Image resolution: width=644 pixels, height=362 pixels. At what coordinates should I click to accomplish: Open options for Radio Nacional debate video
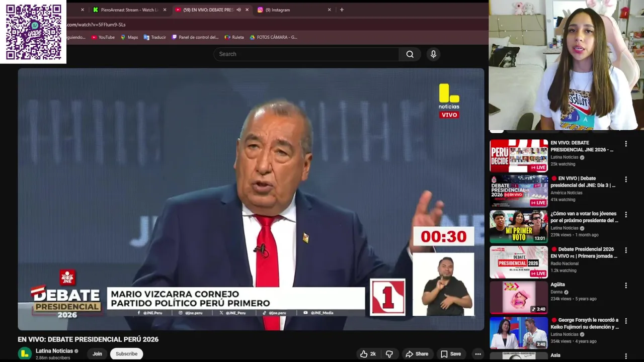click(626, 250)
